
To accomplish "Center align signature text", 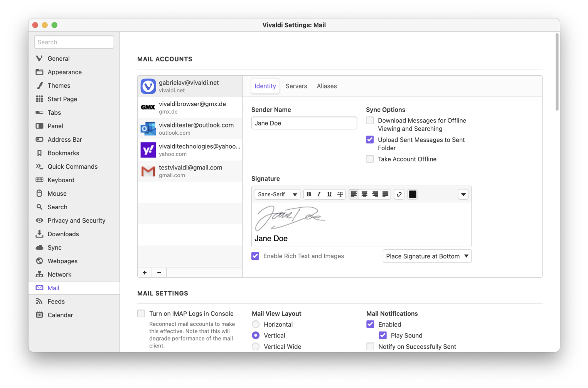I will point(364,194).
